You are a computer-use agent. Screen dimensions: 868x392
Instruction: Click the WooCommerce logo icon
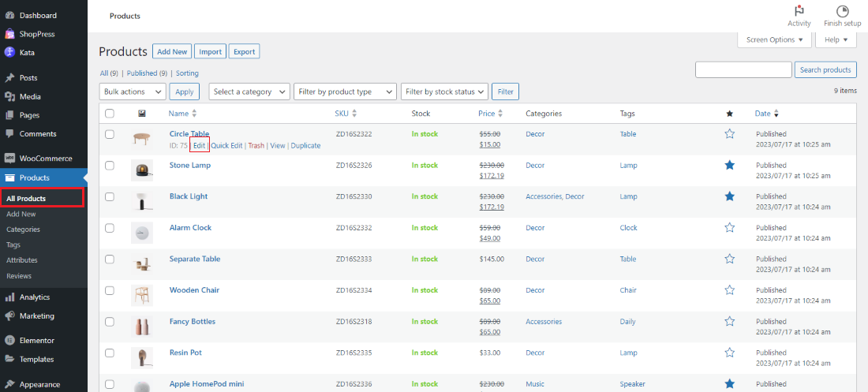(9, 159)
